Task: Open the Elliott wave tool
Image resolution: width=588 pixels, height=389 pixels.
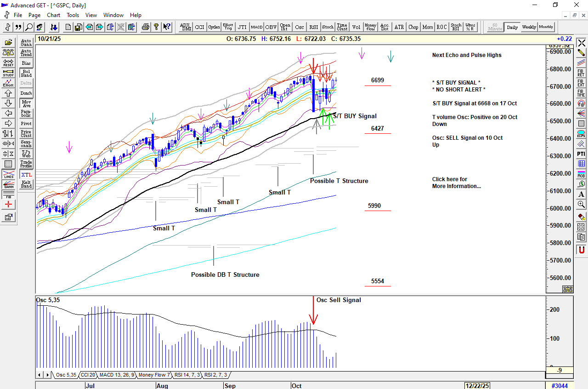Action: (x=8, y=83)
